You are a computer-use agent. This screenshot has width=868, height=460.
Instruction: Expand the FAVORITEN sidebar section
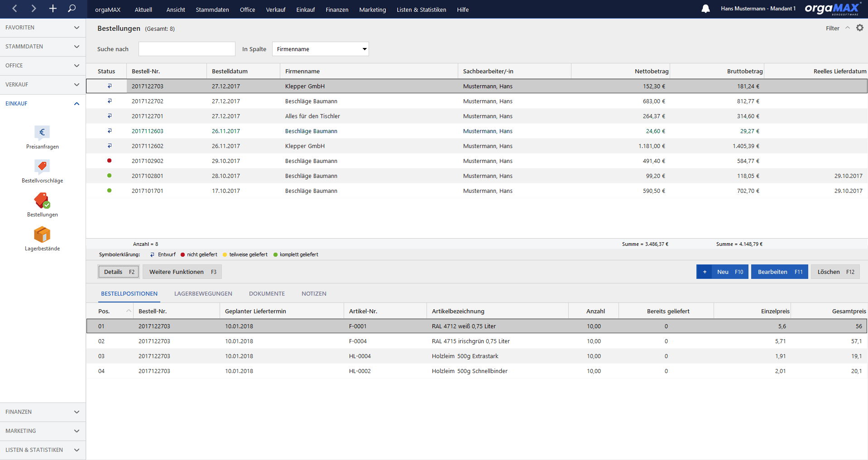[x=77, y=28]
